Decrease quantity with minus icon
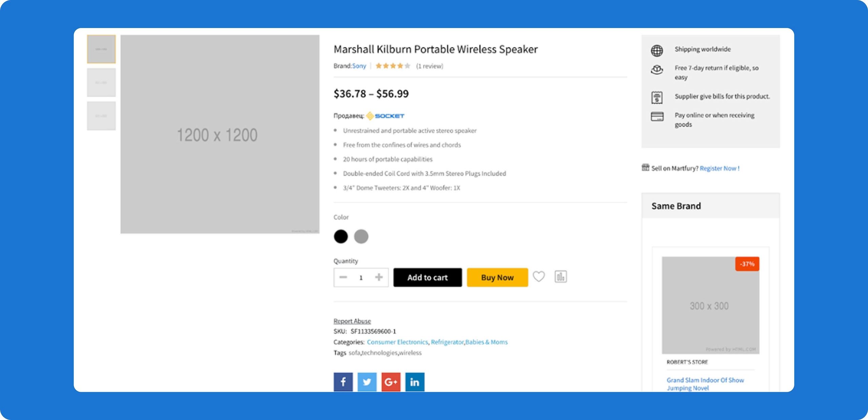868x420 pixels. pos(343,277)
